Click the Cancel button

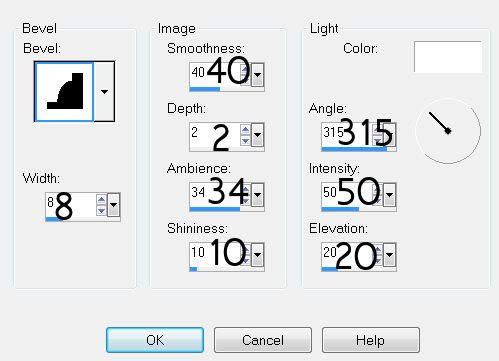[x=263, y=340]
